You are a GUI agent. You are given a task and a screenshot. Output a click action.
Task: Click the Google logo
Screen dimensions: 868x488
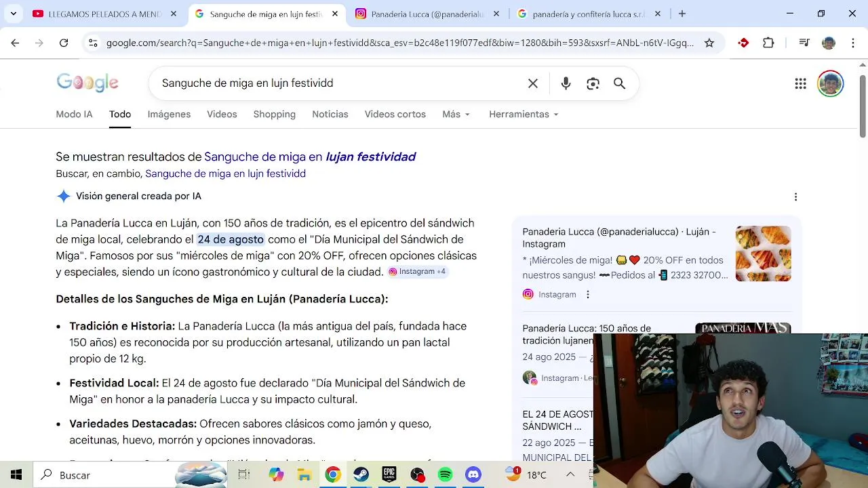tap(87, 83)
